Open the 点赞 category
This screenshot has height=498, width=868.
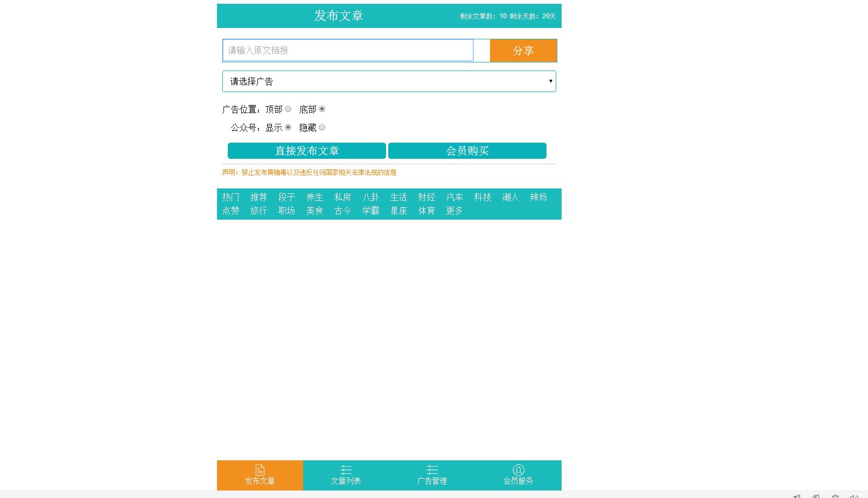[x=231, y=211]
